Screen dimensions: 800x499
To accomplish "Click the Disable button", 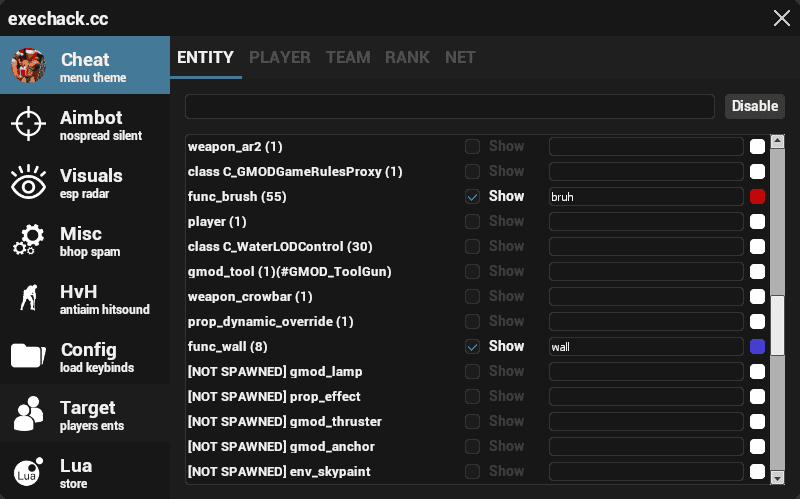I will [754, 106].
